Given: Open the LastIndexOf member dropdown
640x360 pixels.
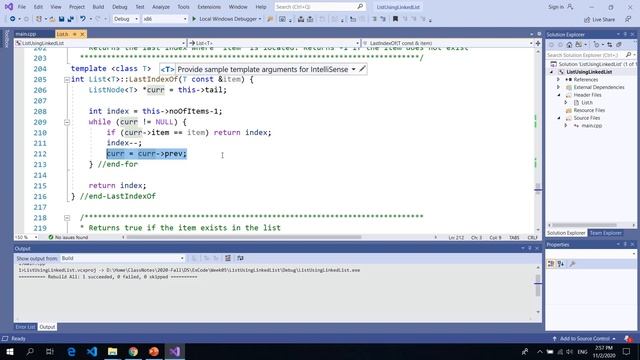Looking at the screenshot, I should pyautogui.click(x=448, y=43).
